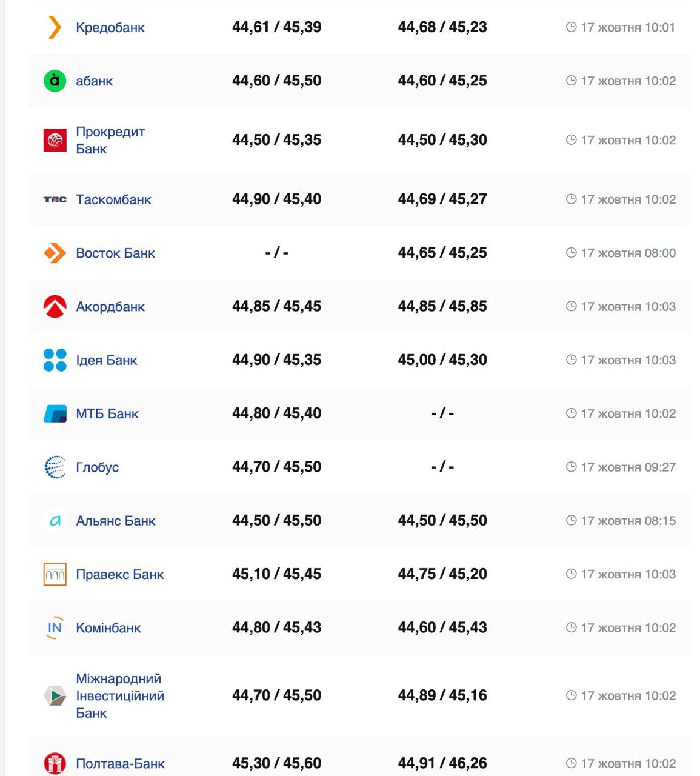This screenshot has width=700, height=776.
Task: Open the Альянс Банк link
Action: [116, 521]
